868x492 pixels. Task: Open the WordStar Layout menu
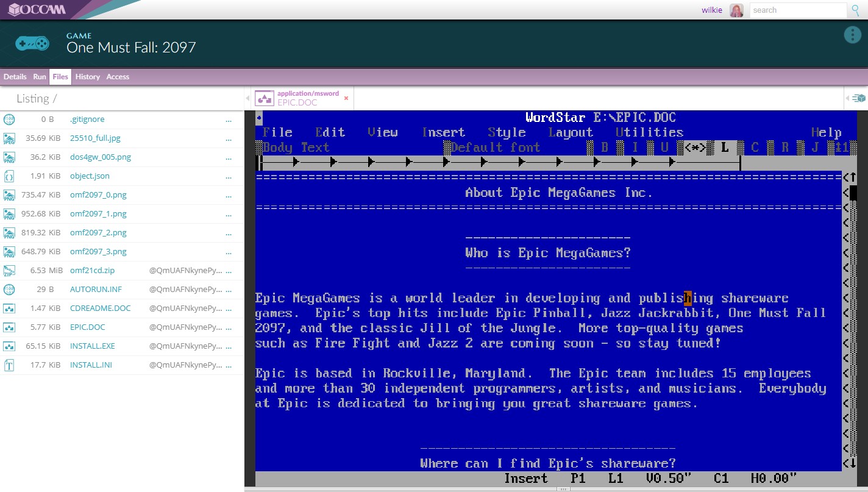(571, 132)
